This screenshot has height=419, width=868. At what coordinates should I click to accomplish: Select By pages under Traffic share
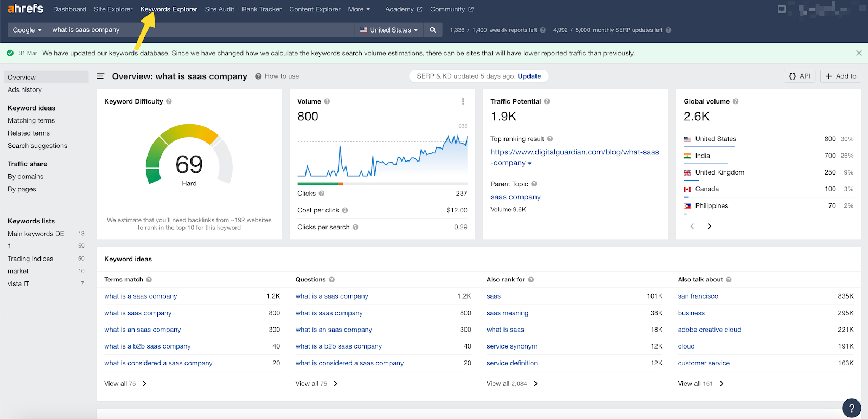click(22, 189)
